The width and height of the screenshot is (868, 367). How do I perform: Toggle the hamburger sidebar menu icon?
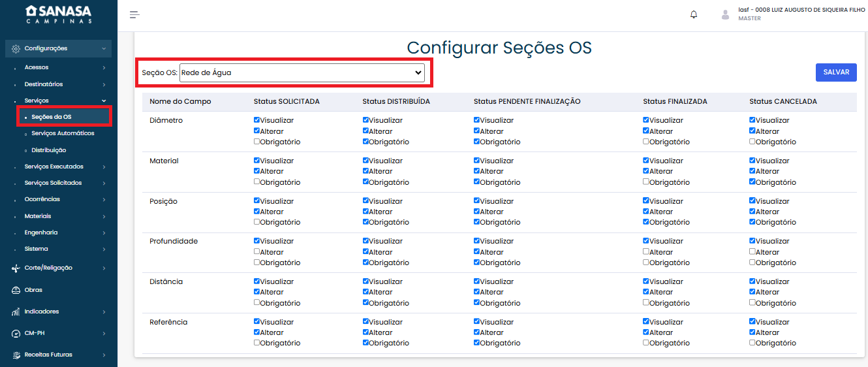(x=134, y=14)
